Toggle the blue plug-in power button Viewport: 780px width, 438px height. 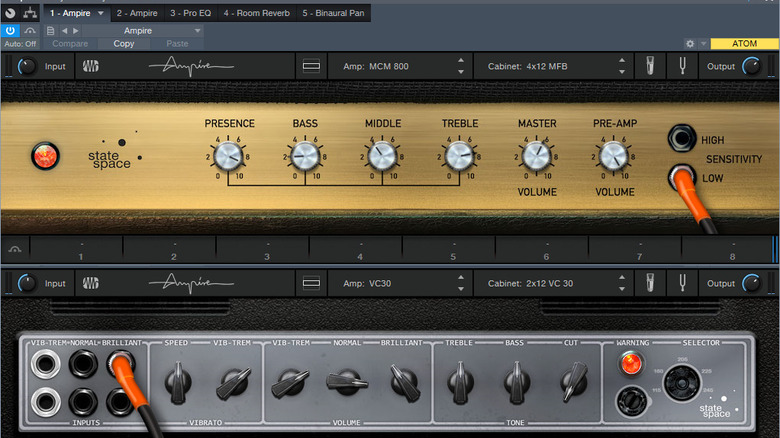(x=10, y=31)
